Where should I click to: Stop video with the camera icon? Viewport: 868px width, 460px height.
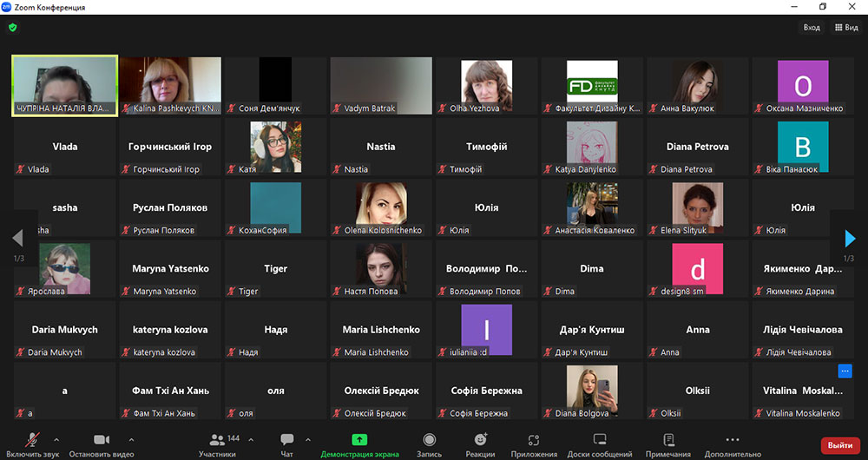[102, 439]
